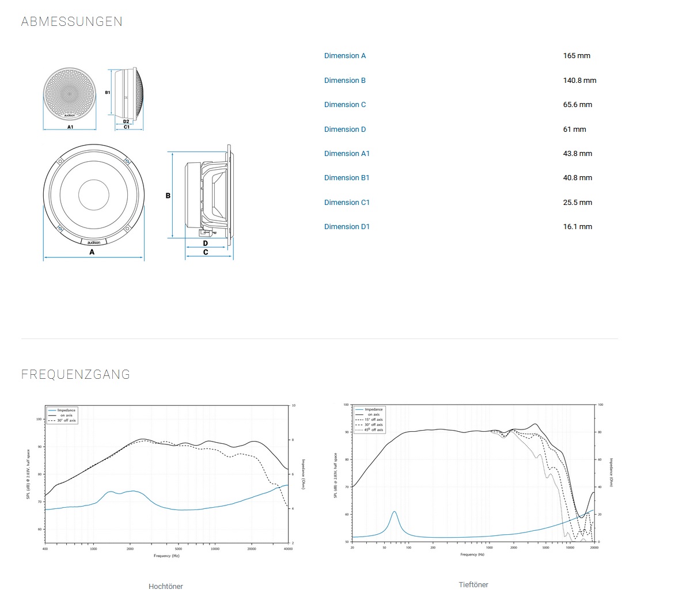Open the woofer front-view drawing
The image size is (698, 616).
pyautogui.click(x=93, y=195)
